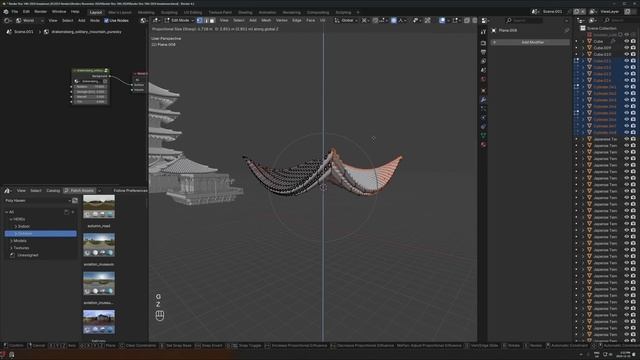Click the node editor type icon
640x360 pixels.
pos(7,20)
